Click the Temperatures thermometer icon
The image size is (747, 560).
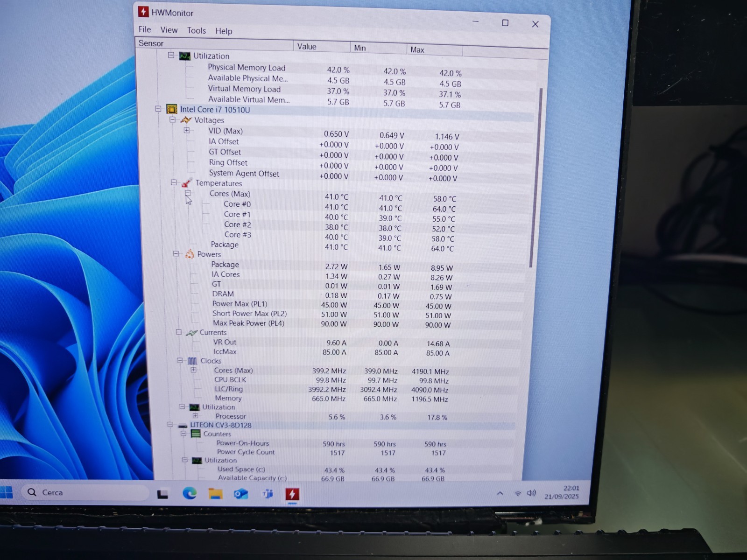[187, 182]
